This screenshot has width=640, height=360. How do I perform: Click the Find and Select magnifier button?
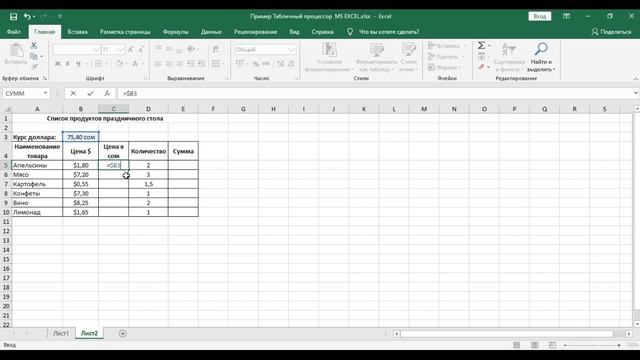tap(541, 57)
